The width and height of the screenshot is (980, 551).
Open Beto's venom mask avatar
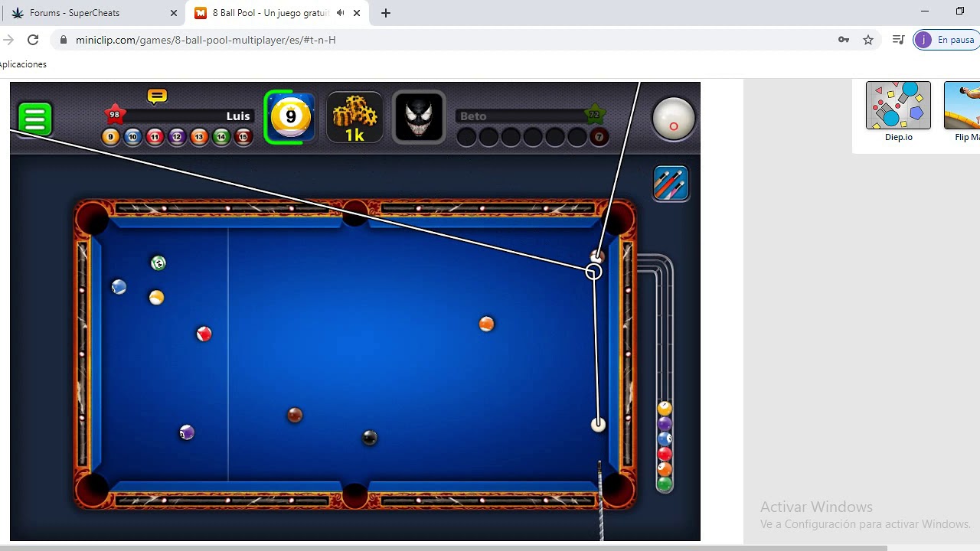(x=419, y=117)
